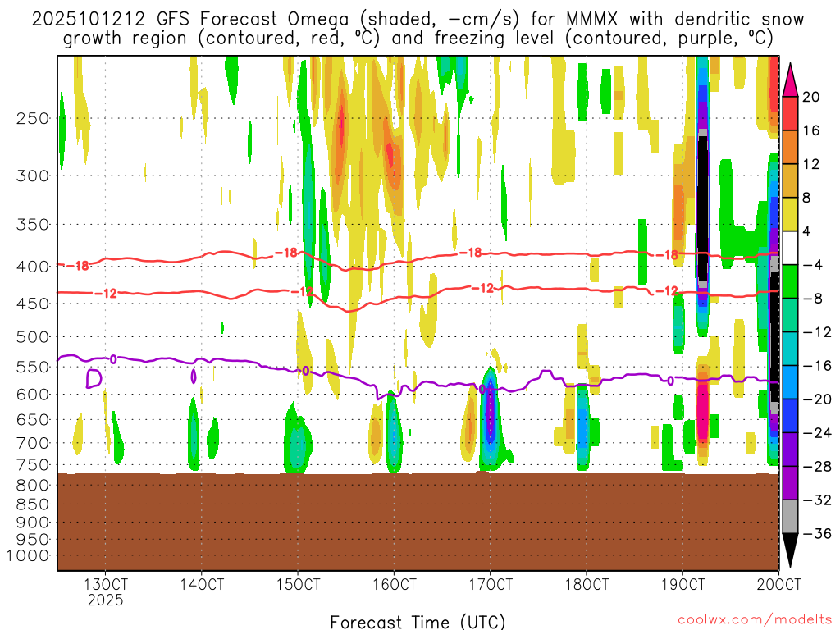
Task: Click the Forecast Time (UTC) axis title
Action: 418,621
